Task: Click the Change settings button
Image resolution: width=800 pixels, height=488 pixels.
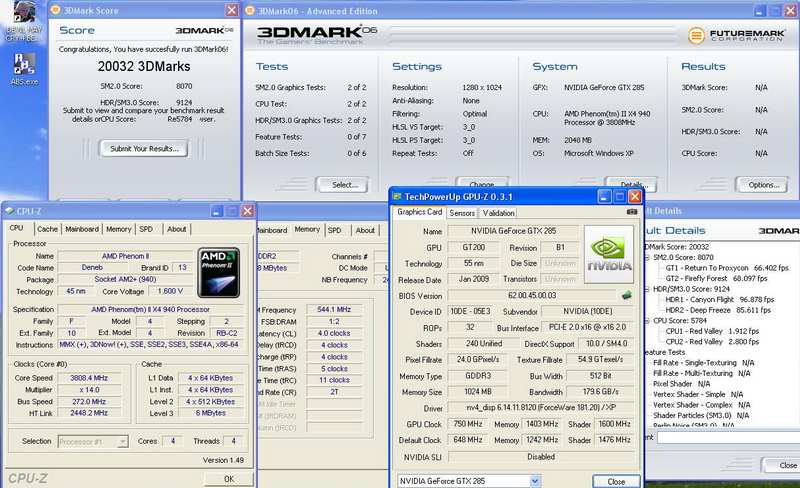Action: point(482,183)
